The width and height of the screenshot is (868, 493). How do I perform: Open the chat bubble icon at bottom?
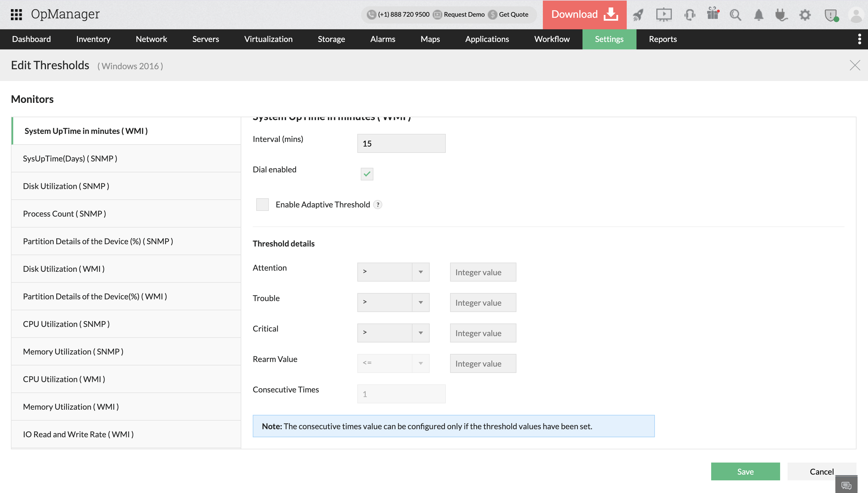pyautogui.click(x=846, y=485)
